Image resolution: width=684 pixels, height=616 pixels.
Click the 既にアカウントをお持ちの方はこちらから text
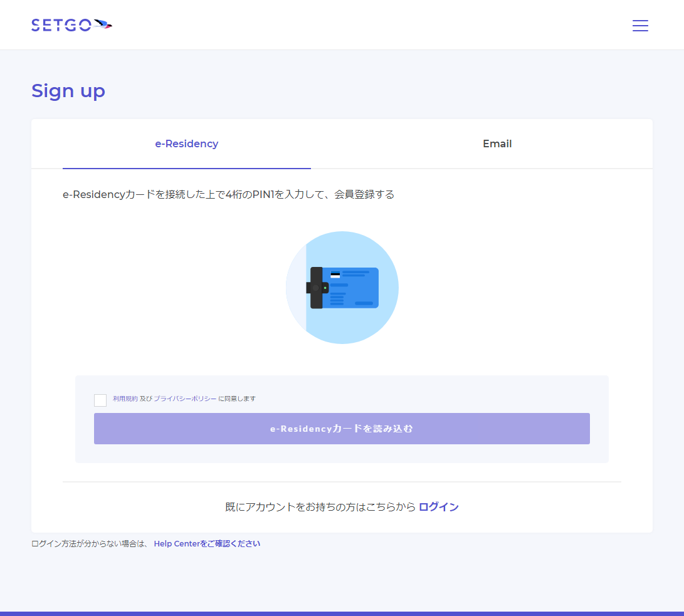[x=320, y=506]
